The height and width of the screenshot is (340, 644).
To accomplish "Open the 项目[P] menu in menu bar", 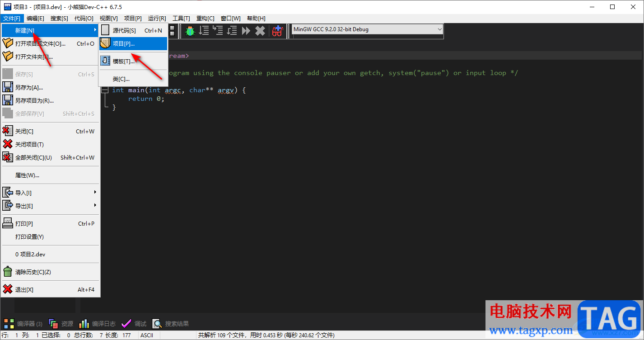I will click(133, 18).
